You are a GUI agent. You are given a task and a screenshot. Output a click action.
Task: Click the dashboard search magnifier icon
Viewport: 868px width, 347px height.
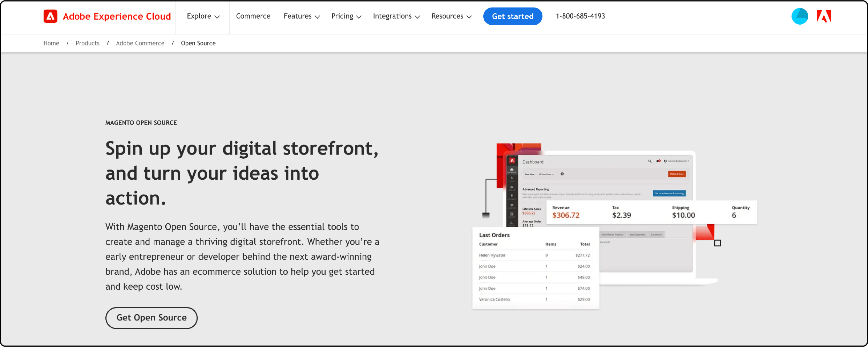tap(650, 161)
